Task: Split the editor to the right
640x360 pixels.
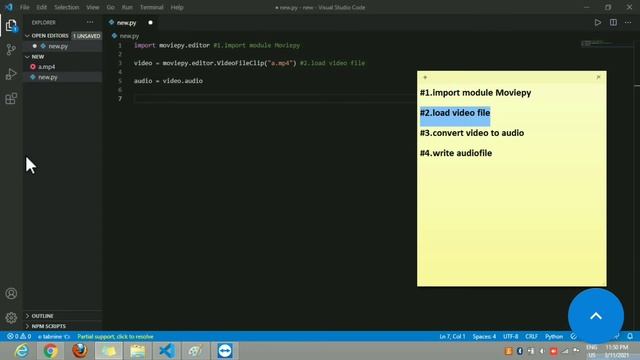Action: pos(613,22)
